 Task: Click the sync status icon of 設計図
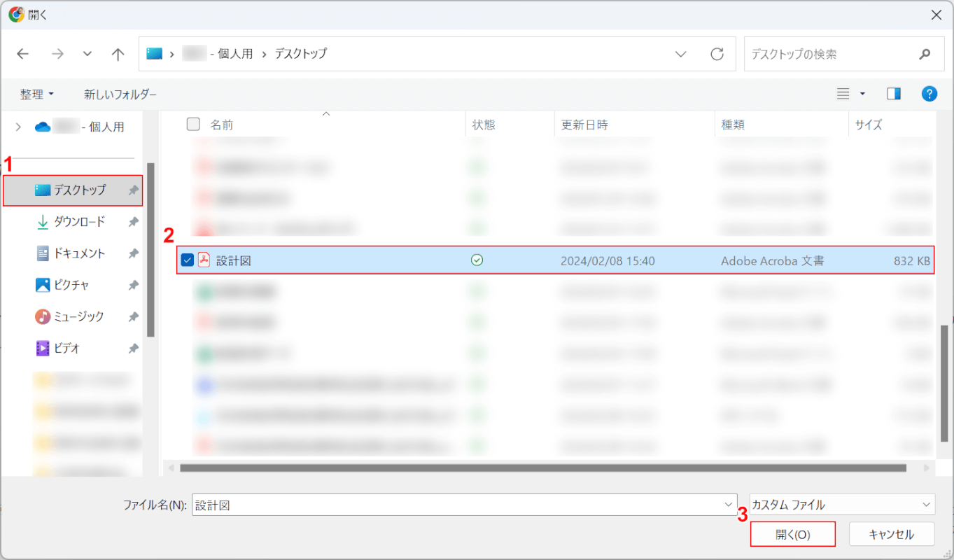477,260
